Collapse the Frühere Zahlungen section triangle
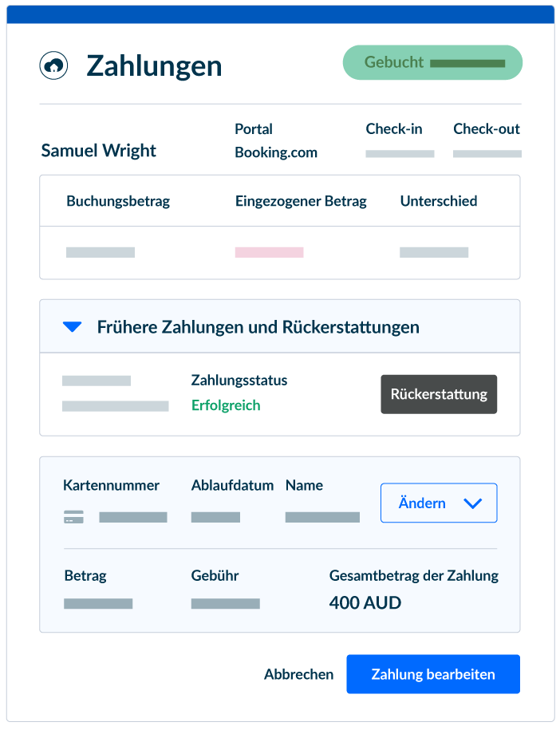Screen dimensions: 560x730 pyautogui.click(x=72, y=327)
